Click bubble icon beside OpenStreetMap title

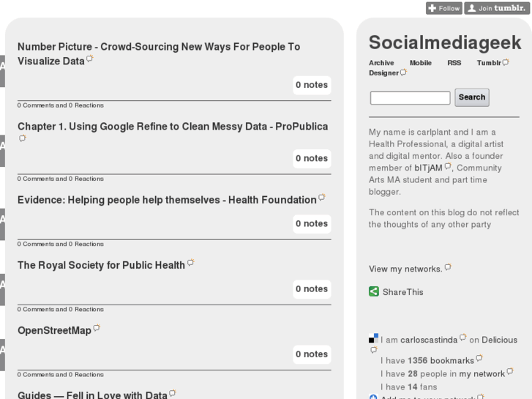(97, 329)
